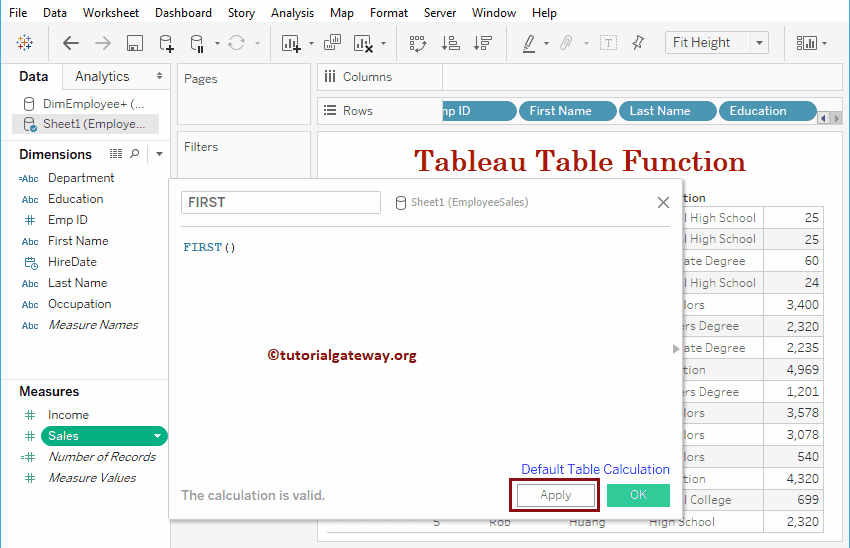This screenshot has width=850, height=548.
Task: Click the green OK button
Action: click(638, 495)
